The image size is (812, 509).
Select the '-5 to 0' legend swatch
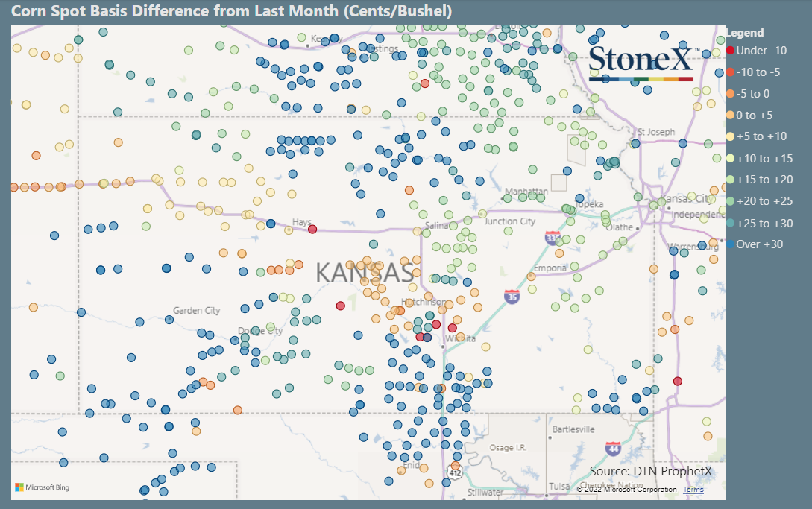(730, 94)
